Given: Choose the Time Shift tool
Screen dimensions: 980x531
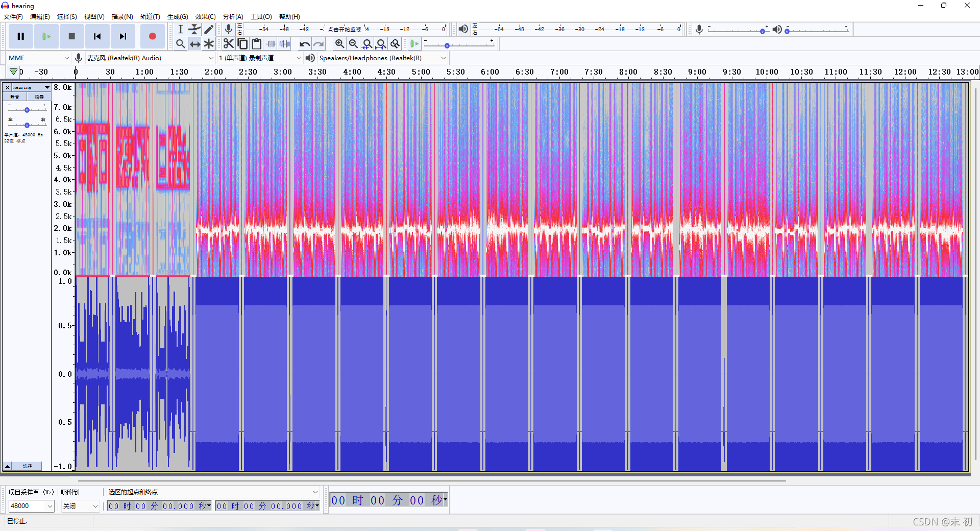Looking at the screenshot, I should tap(194, 44).
